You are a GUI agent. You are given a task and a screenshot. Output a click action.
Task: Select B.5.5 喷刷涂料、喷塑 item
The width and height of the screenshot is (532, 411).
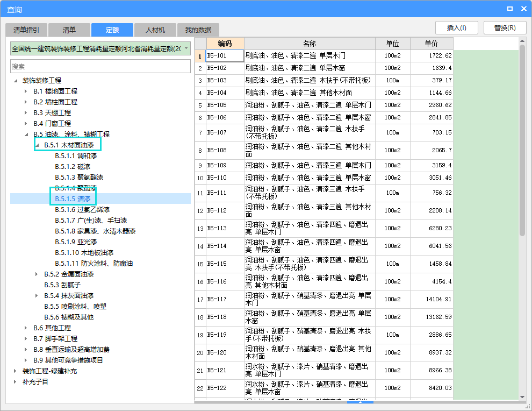(x=75, y=307)
